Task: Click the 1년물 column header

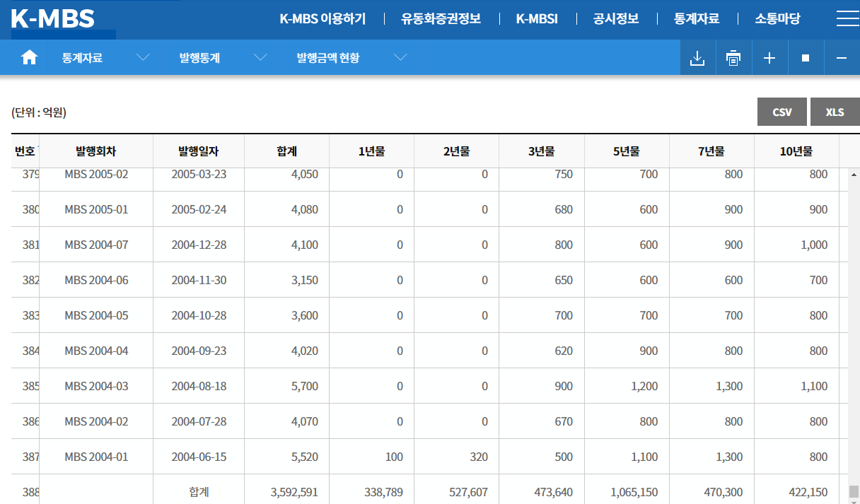Action: (x=372, y=151)
